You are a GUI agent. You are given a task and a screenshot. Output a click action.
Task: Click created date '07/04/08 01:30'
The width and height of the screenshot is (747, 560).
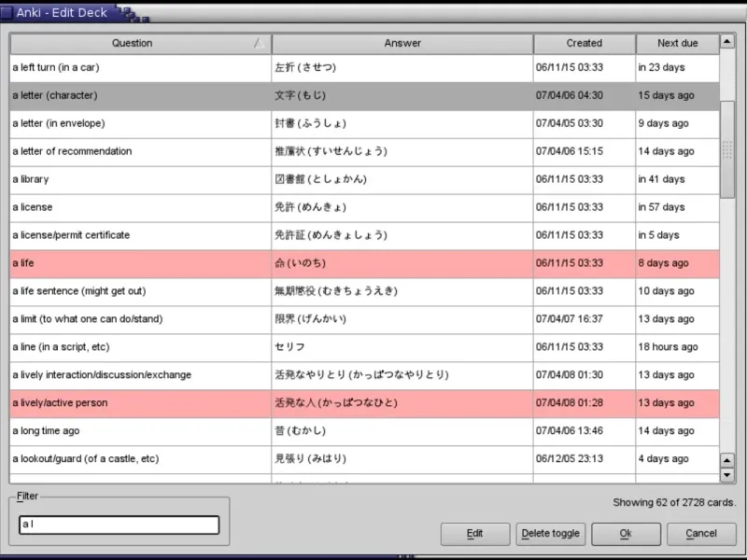pos(585,375)
